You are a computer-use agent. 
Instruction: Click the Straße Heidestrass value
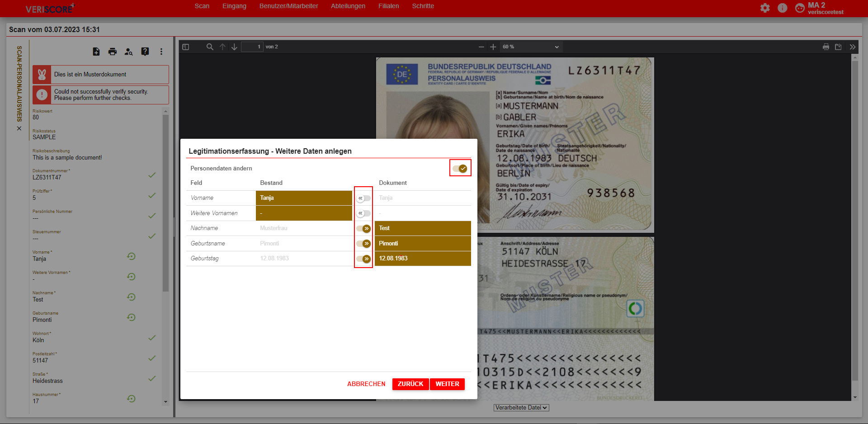pos(48,381)
